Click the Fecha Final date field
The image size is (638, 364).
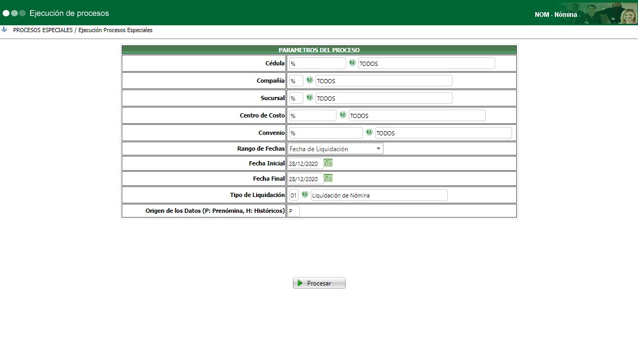pyautogui.click(x=306, y=179)
